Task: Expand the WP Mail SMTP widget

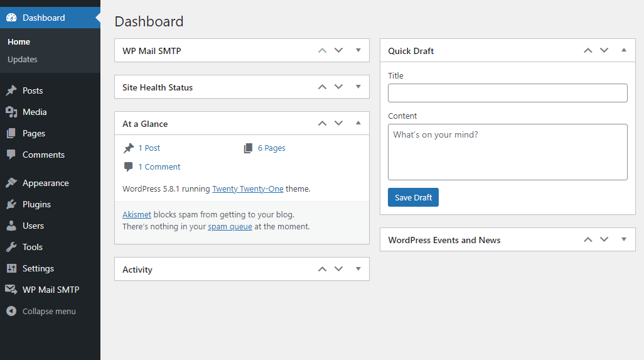Action: click(x=358, y=50)
